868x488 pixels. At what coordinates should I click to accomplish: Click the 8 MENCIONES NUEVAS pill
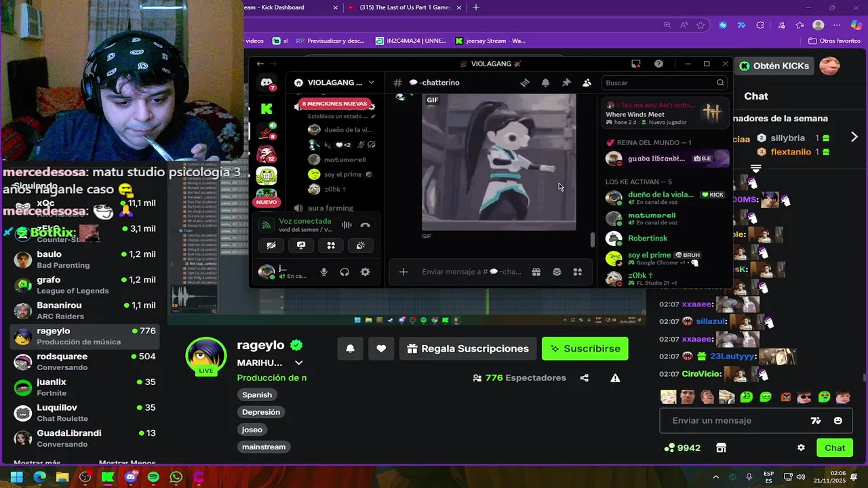pos(334,104)
